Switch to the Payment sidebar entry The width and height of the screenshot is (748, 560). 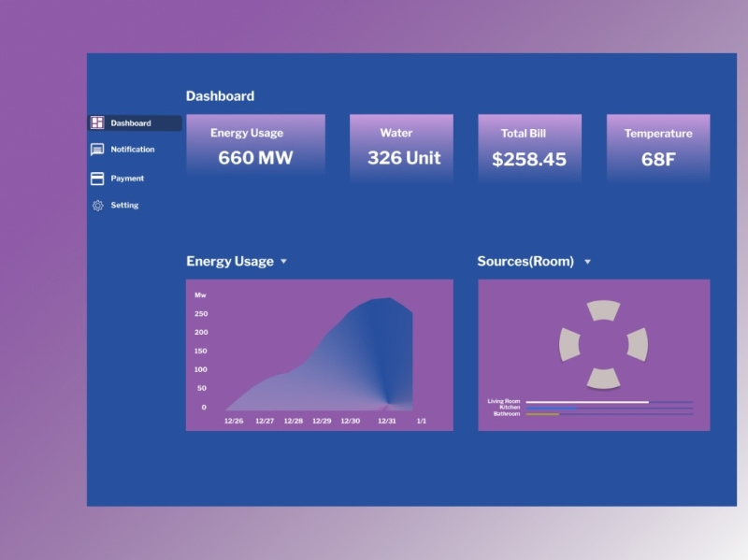coord(129,178)
